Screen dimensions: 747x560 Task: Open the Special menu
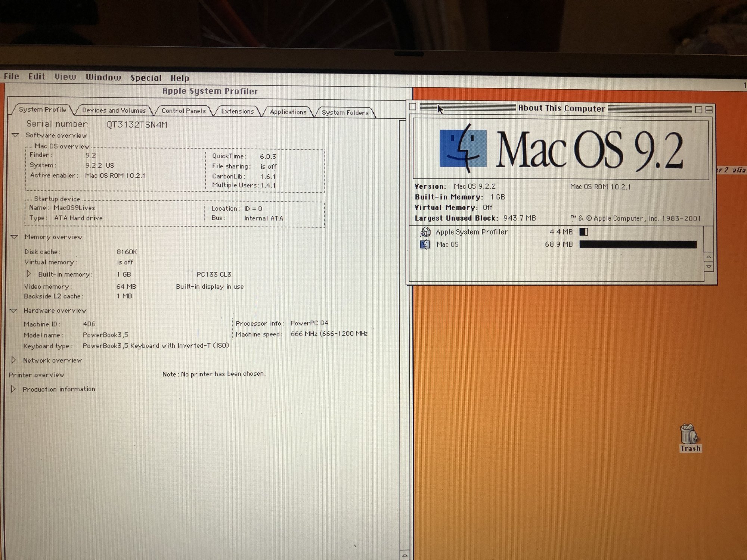(146, 78)
